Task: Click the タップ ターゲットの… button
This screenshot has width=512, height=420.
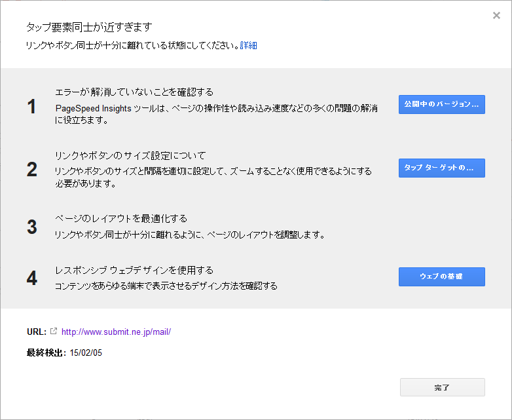Action: tap(441, 168)
